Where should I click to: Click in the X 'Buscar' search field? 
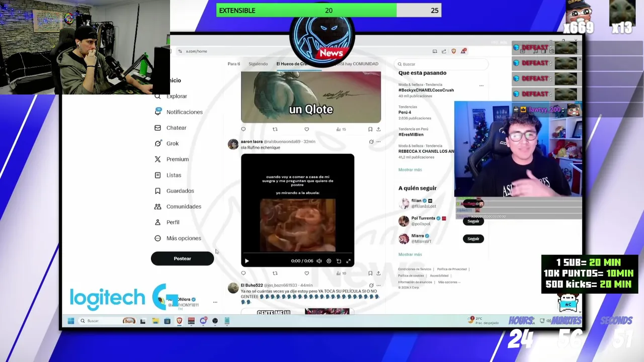[x=441, y=64]
